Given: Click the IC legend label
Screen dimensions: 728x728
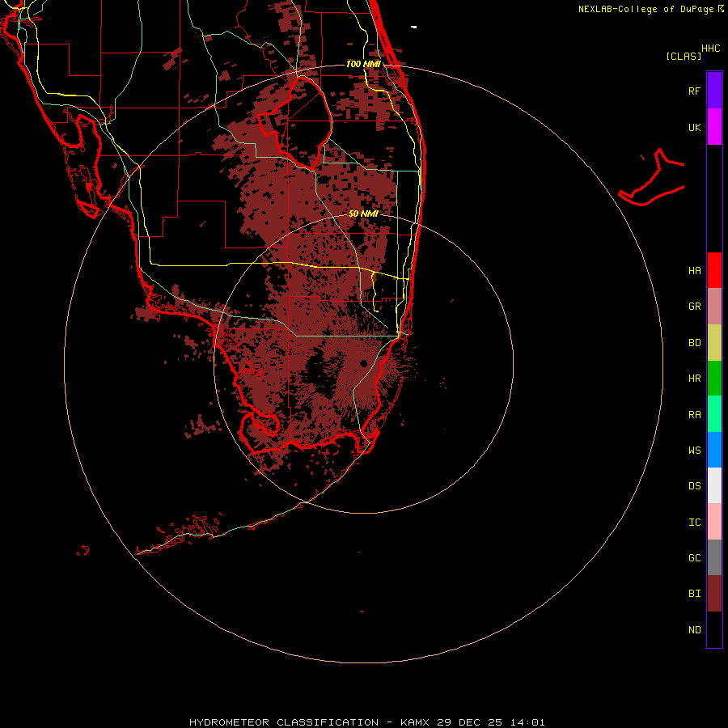Looking at the screenshot, I should (694, 523).
